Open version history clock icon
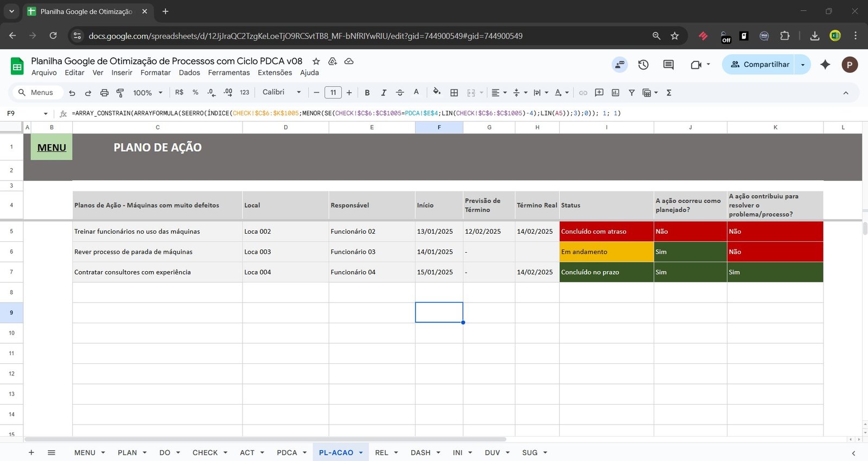 coord(643,65)
